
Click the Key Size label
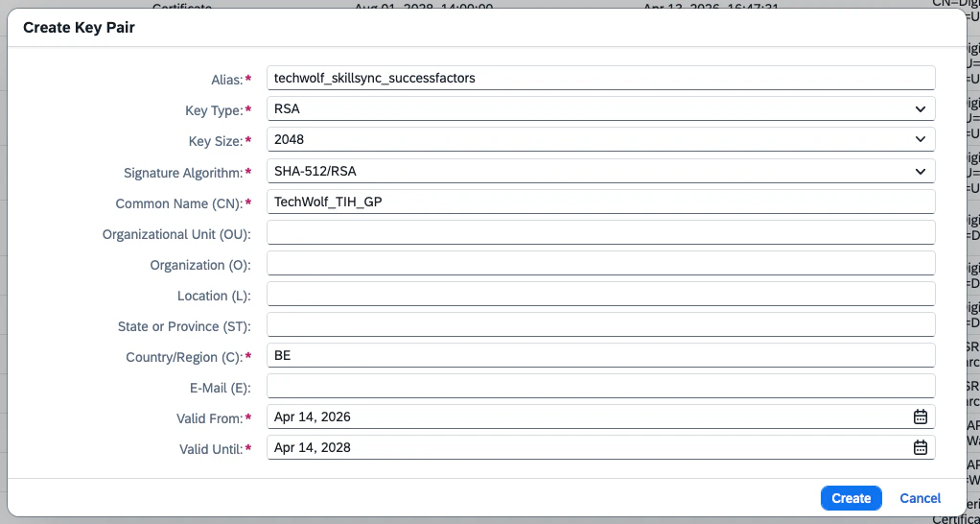click(x=216, y=141)
